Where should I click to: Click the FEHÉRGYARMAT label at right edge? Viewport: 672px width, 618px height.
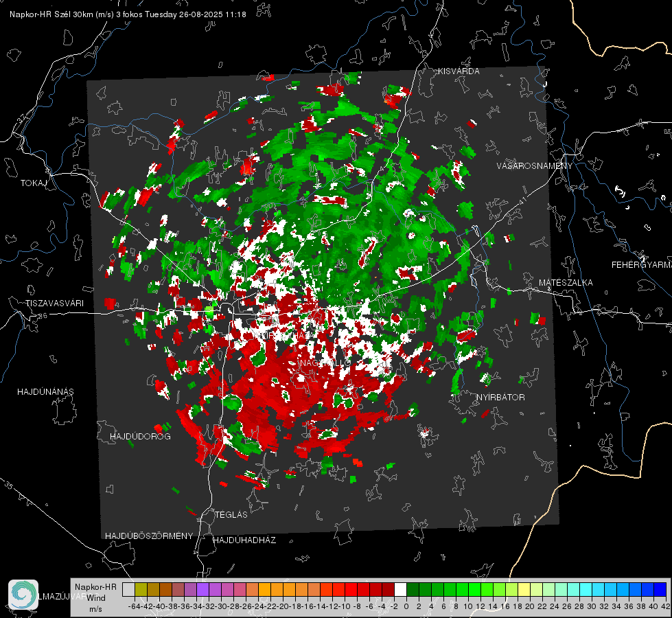(642, 264)
